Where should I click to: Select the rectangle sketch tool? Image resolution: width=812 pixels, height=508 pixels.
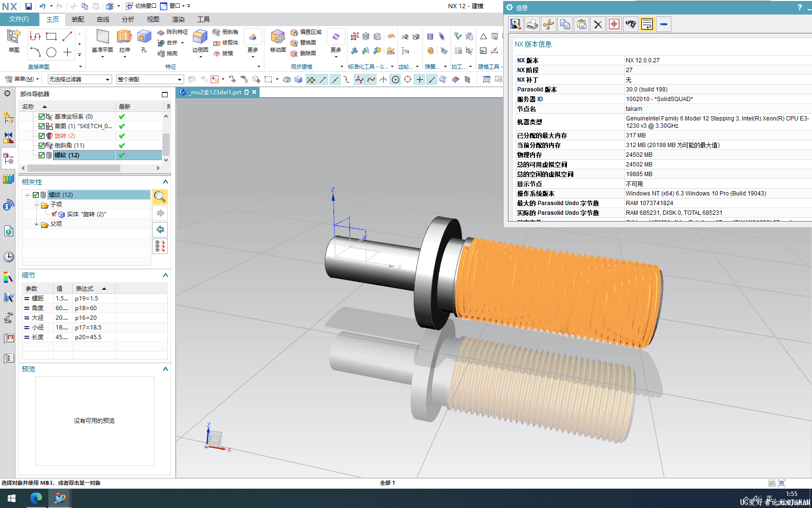pyautogui.click(x=51, y=36)
